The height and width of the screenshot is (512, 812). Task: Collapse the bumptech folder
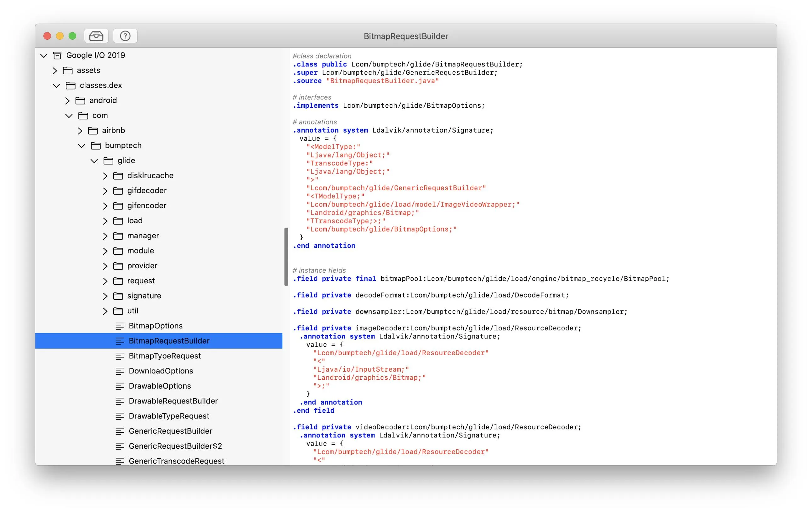click(x=82, y=146)
